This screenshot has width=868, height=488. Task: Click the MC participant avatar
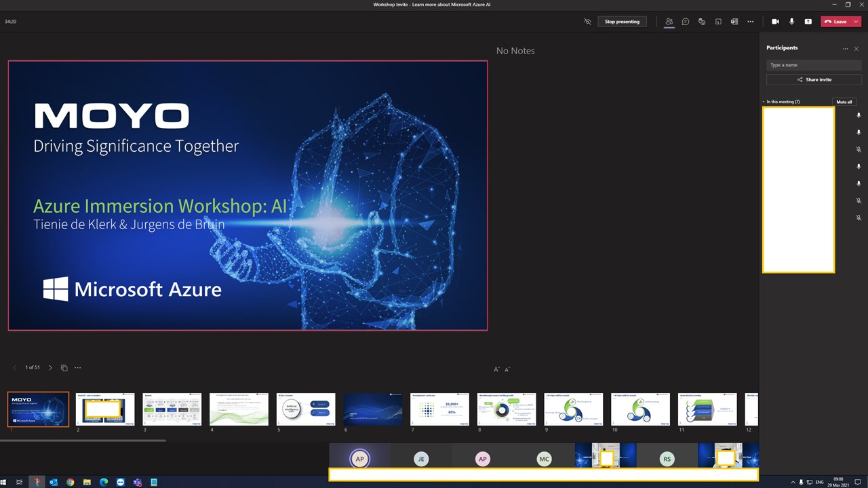point(544,459)
